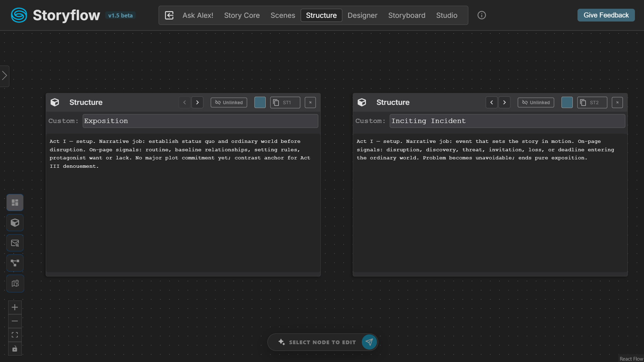Toggle the canvas lock icon
Screen dimensions: 644x362
(x=15, y=349)
